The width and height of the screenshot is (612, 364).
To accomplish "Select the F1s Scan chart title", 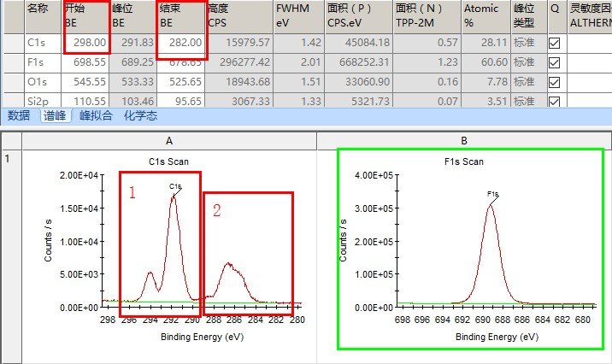I will click(464, 161).
